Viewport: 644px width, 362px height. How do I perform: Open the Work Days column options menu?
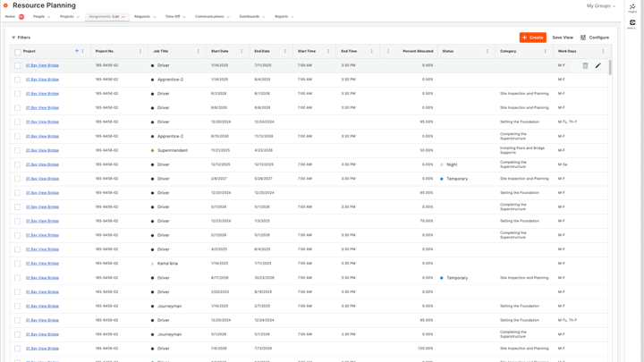603,51
